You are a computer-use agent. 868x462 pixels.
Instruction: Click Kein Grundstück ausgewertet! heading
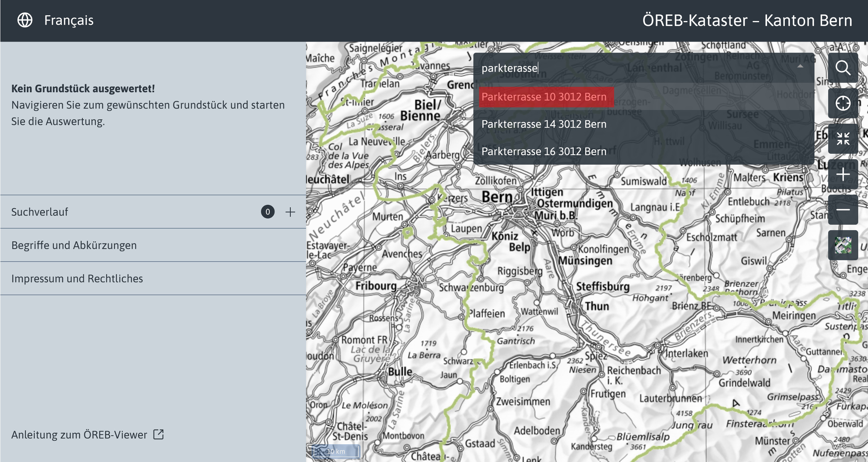pos(83,89)
